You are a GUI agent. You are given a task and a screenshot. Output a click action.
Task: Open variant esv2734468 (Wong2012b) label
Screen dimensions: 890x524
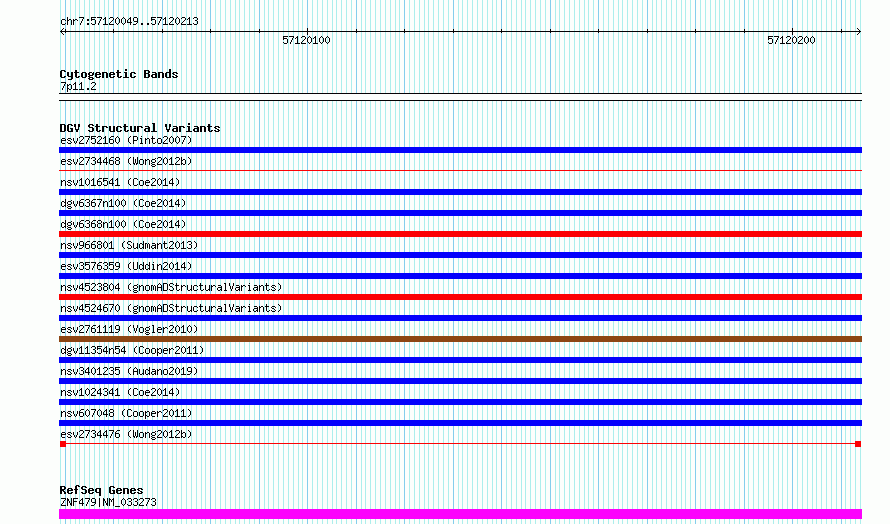pos(126,161)
